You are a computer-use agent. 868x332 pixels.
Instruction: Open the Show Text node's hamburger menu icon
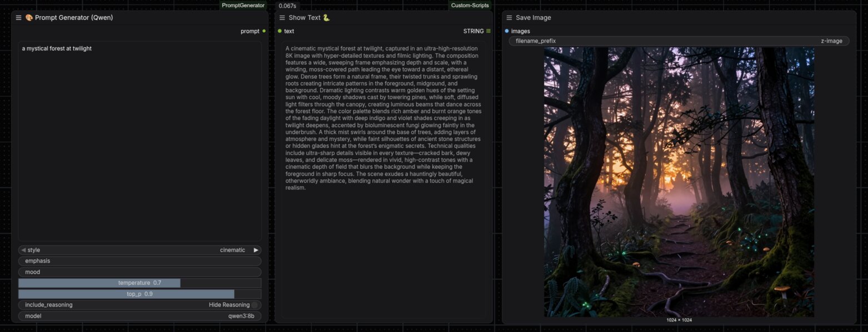tap(282, 18)
